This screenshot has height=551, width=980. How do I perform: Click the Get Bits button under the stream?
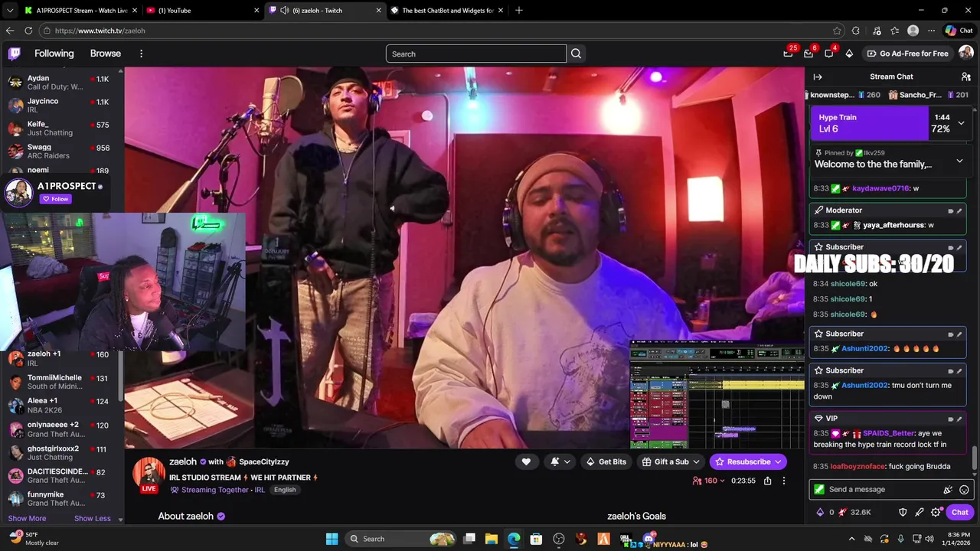tap(606, 461)
